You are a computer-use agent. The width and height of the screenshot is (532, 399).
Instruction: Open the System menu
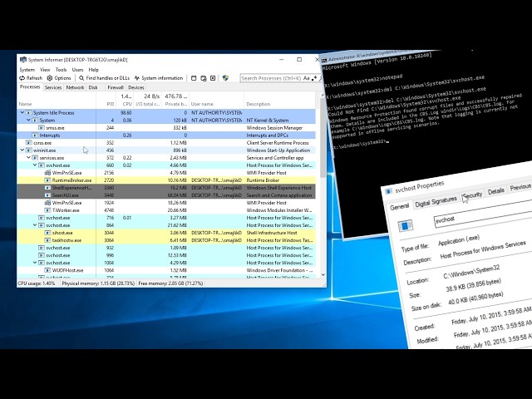[x=27, y=70]
